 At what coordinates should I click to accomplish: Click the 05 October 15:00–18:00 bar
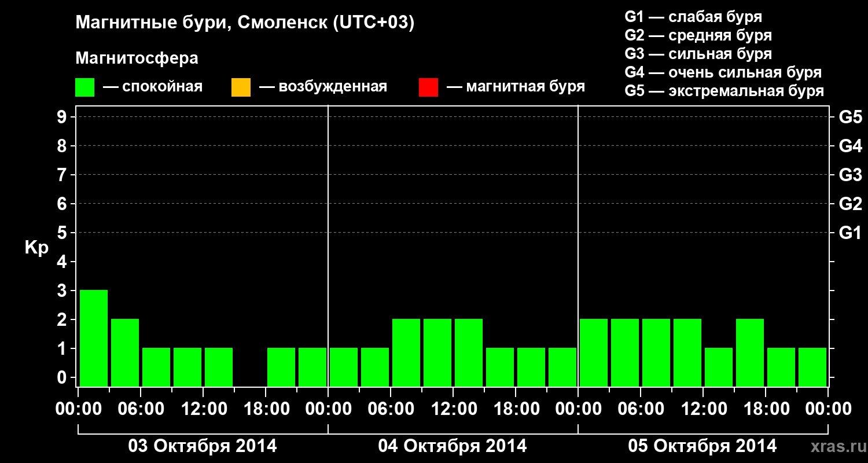(750, 352)
